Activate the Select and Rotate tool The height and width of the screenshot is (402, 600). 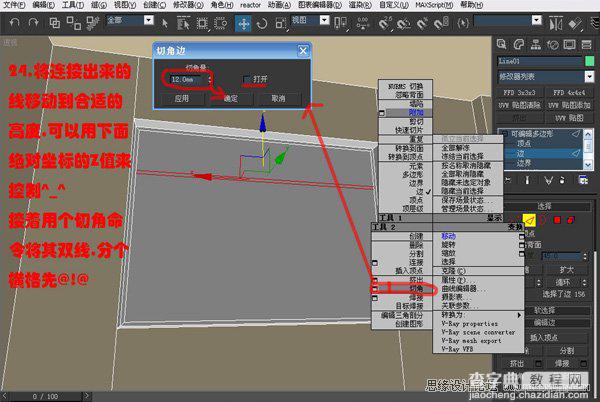tap(262, 23)
